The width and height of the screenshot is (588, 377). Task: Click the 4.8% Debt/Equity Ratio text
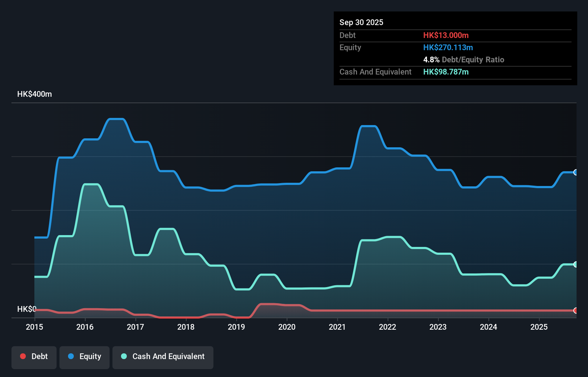tap(464, 60)
